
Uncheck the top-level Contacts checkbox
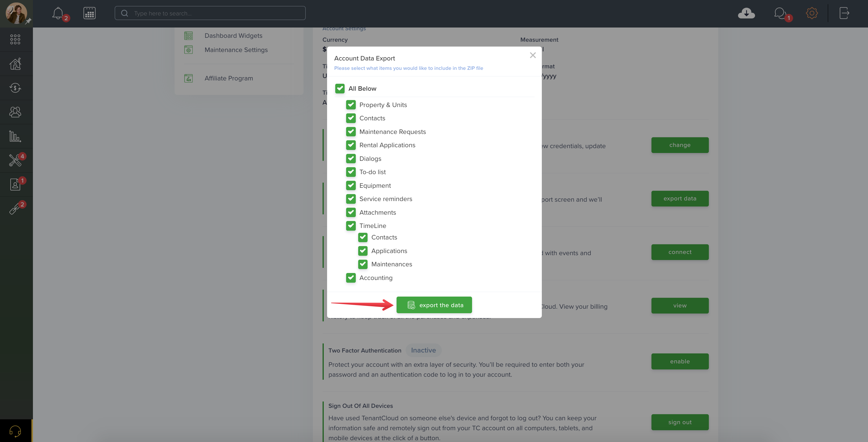[x=351, y=118]
